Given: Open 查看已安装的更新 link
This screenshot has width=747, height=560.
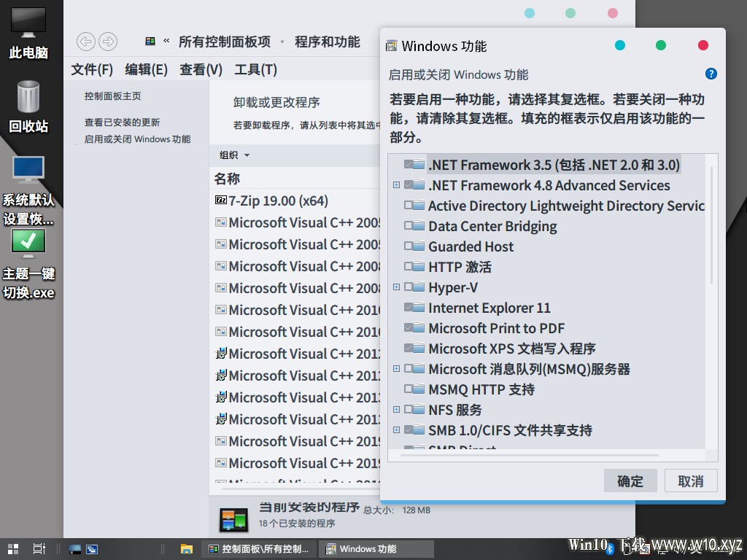Looking at the screenshot, I should [x=122, y=122].
